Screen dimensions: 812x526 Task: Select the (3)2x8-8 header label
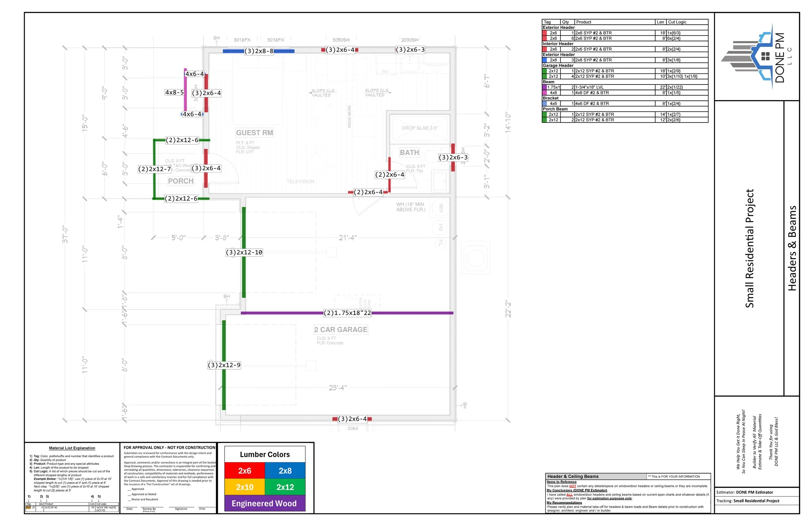coord(259,51)
